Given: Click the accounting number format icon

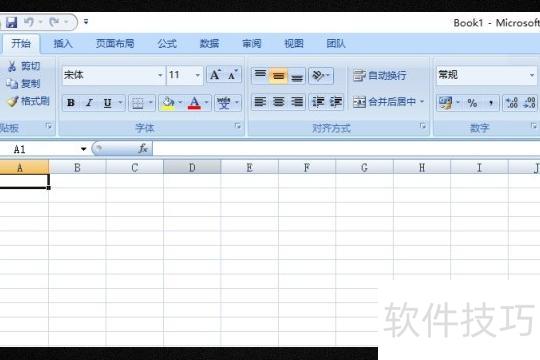Looking at the screenshot, I should (x=445, y=103).
